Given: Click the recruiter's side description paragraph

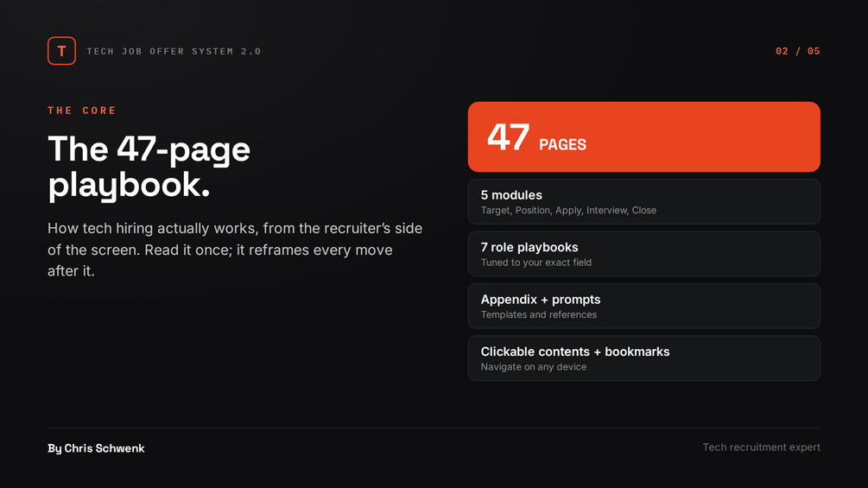Looking at the screenshot, I should tap(235, 250).
